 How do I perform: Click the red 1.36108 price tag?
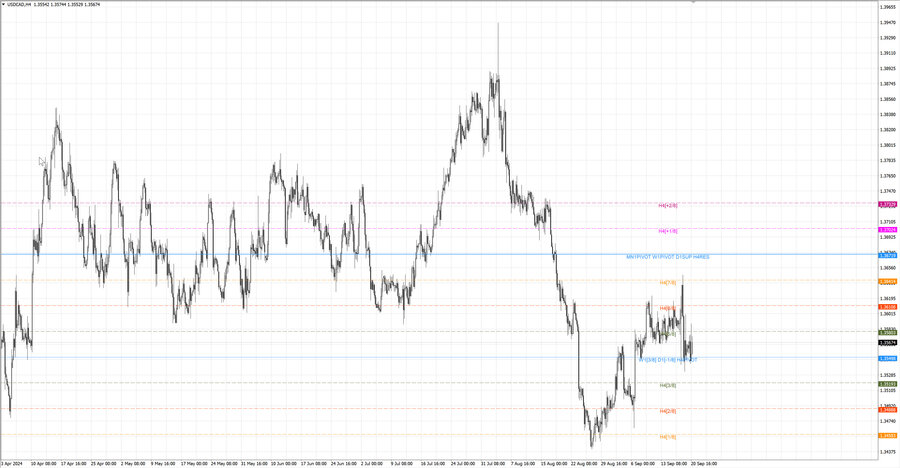(888, 307)
